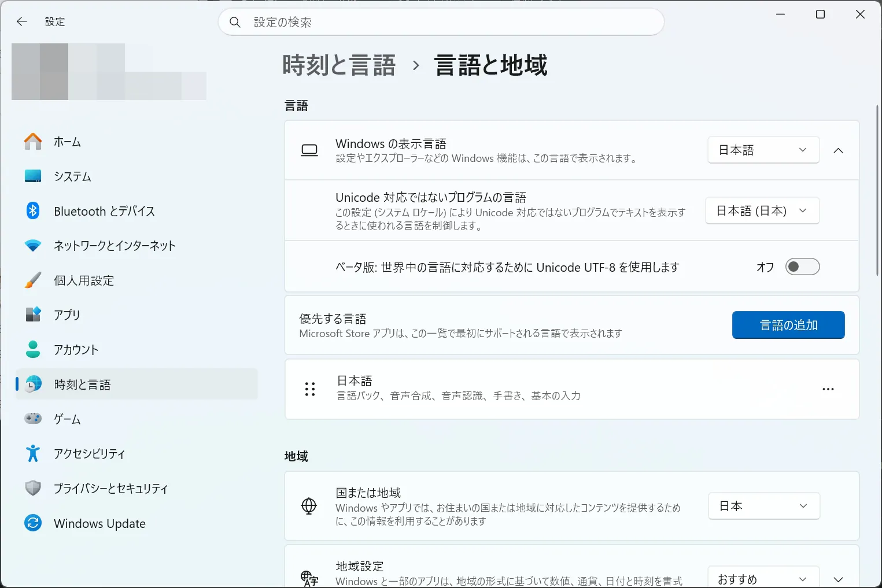Image resolution: width=882 pixels, height=588 pixels.
Task: Open the Windows display language dropdown
Action: pyautogui.click(x=763, y=150)
